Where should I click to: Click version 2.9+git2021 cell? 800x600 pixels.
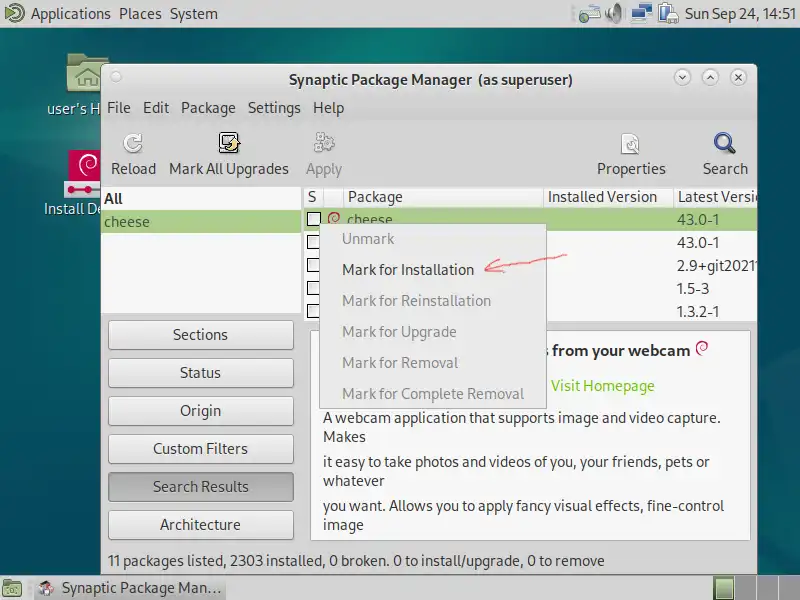click(716, 266)
